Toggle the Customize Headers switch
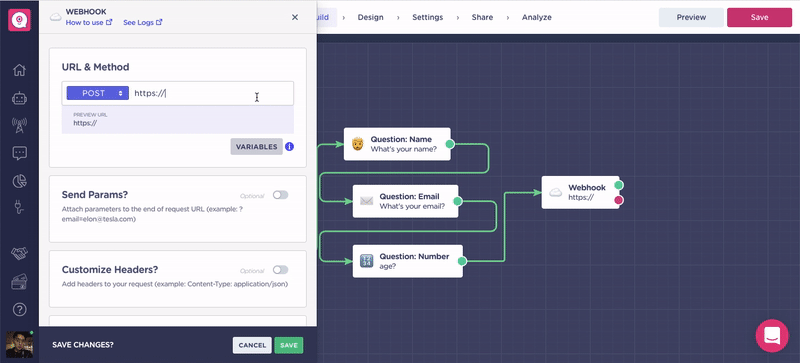Screen dimensions: 800x363 280,270
